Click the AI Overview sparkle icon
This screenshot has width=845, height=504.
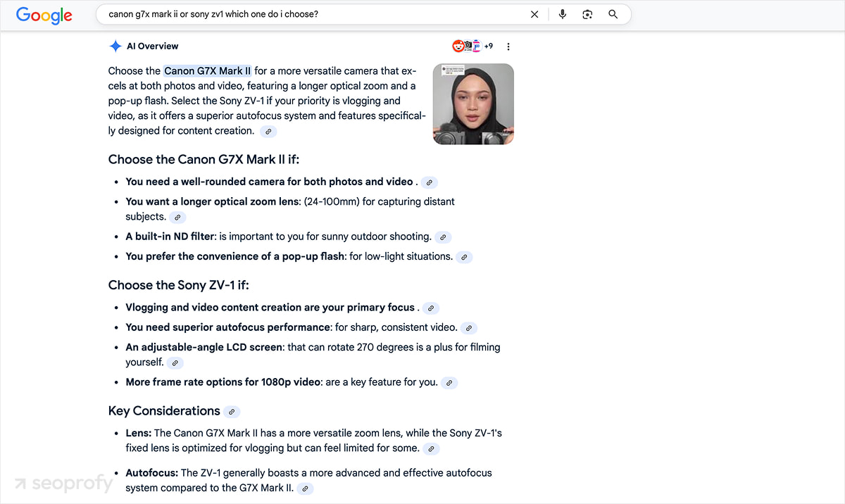(115, 46)
